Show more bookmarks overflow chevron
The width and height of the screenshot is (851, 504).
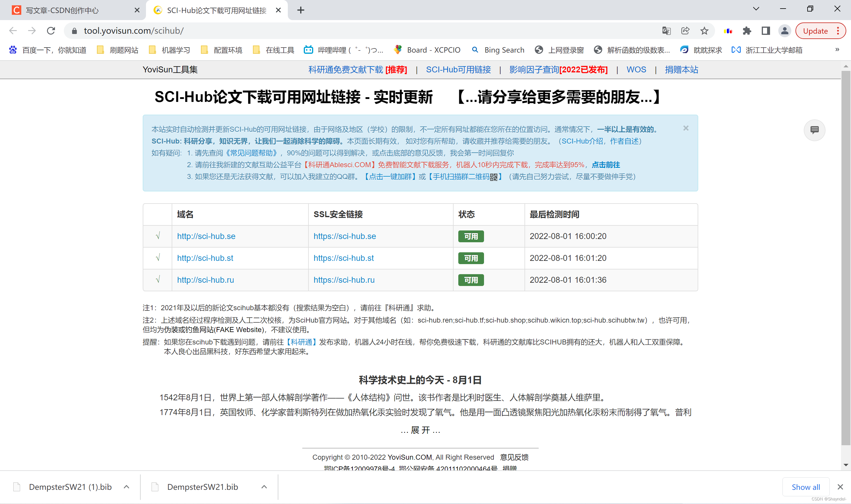[837, 50]
